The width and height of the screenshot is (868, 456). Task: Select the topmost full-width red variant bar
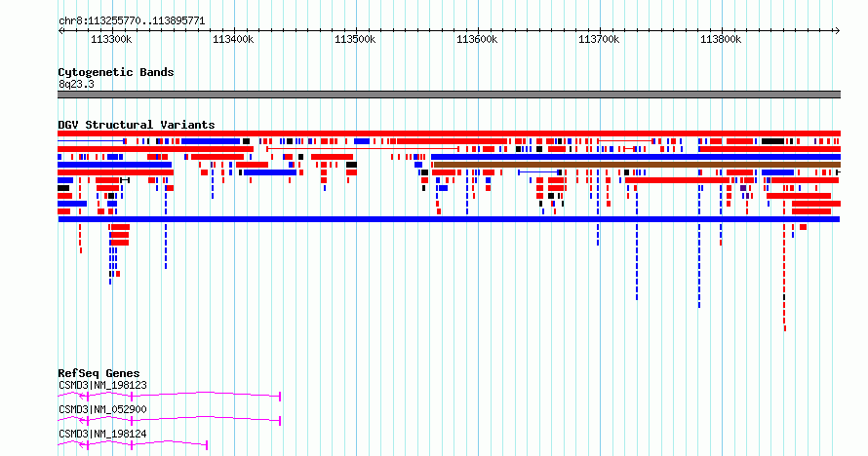pyautogui.click(x=449, y=133)
